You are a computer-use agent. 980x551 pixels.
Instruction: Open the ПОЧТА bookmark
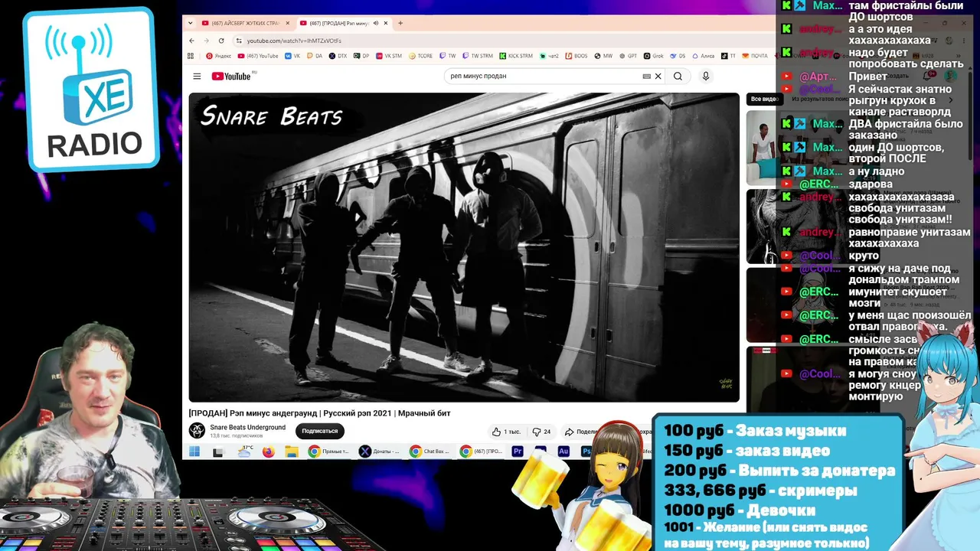755,56
